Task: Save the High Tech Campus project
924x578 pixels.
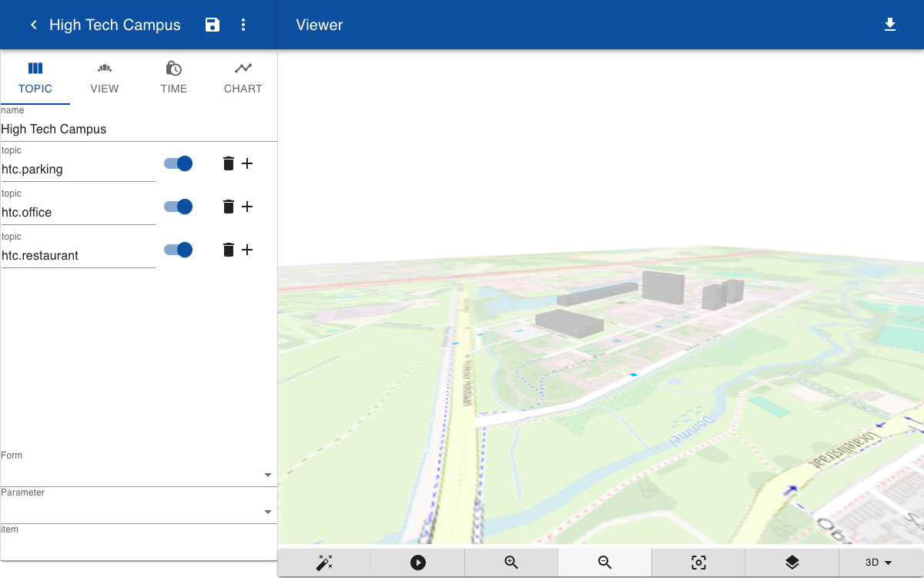Action: (213, 25)
